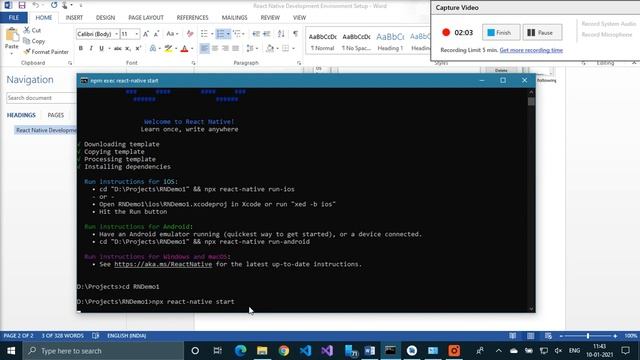Click Pause in Capture Video panel
The height and width of the screenshot is (360, 640).
(x=542, y=32)
